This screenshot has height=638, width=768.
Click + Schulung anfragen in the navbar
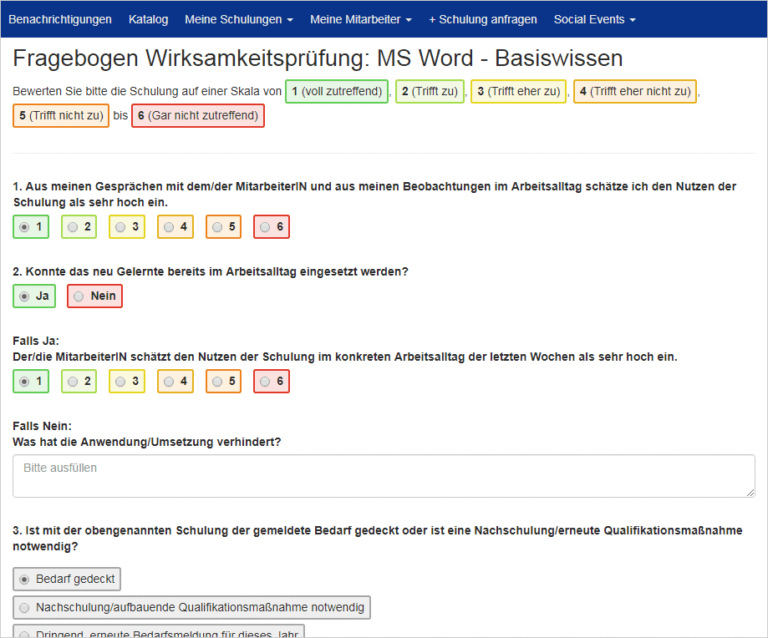point(482,20)
